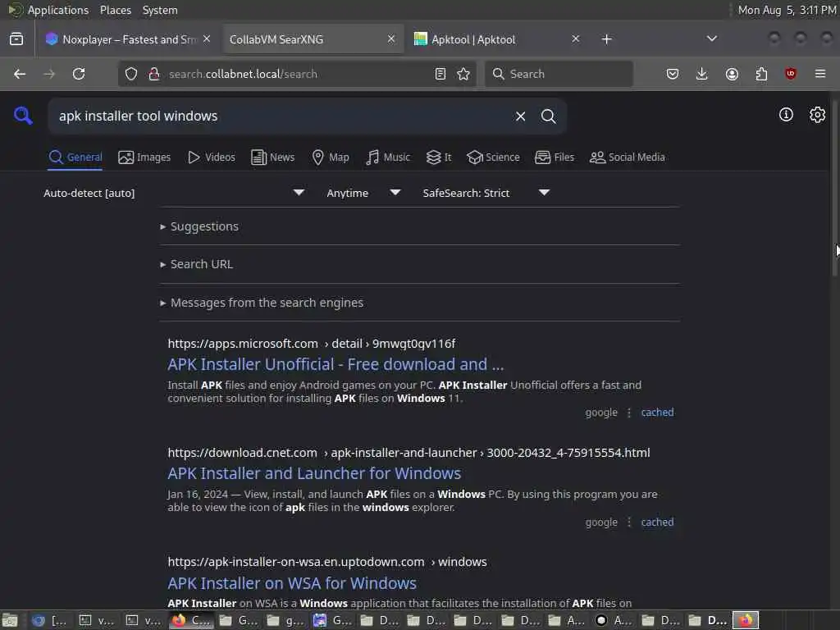
Task: Bookmark this page with the star icon
Action: [463, 74]
